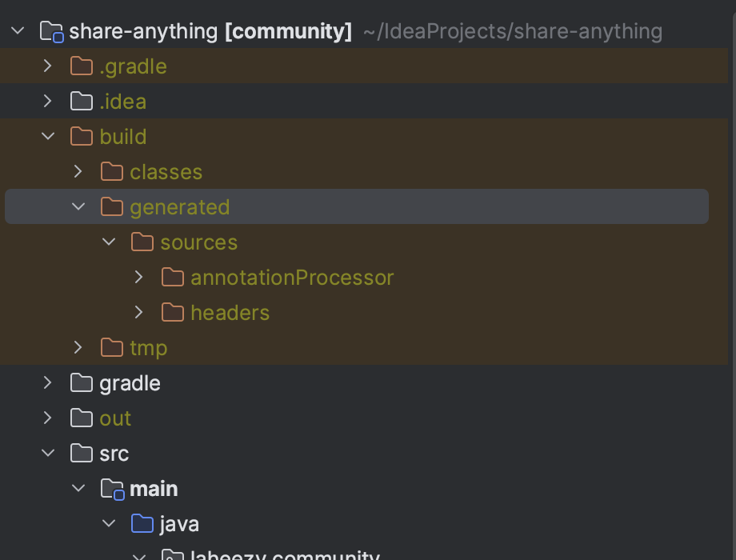
Task: Collapse the generated folder arrow
Action: click(78, 207)
